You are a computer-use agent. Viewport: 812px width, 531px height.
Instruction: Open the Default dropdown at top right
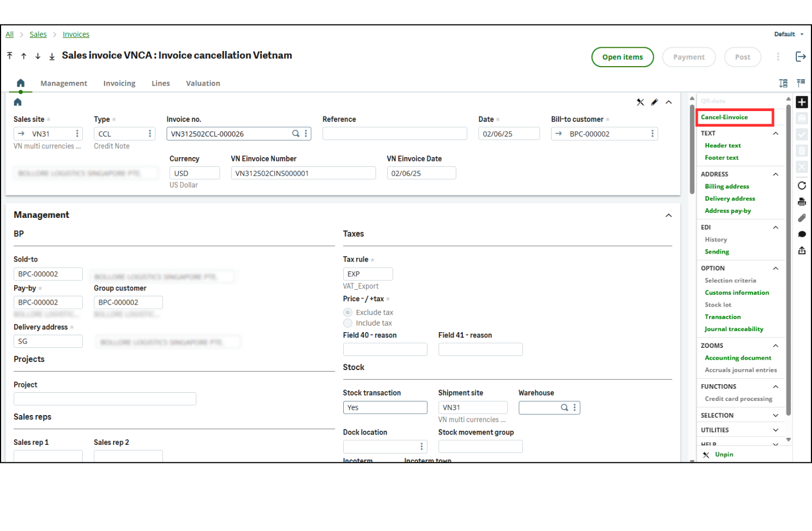pos(789,34)
